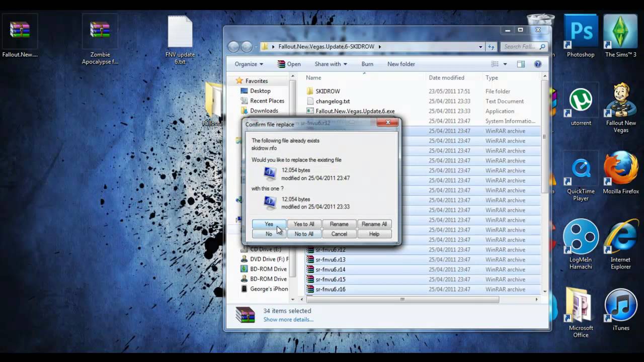Click Explorer forward navigation arrow
The width and height of the screenshot is (644, 362).
coord(247,47)
